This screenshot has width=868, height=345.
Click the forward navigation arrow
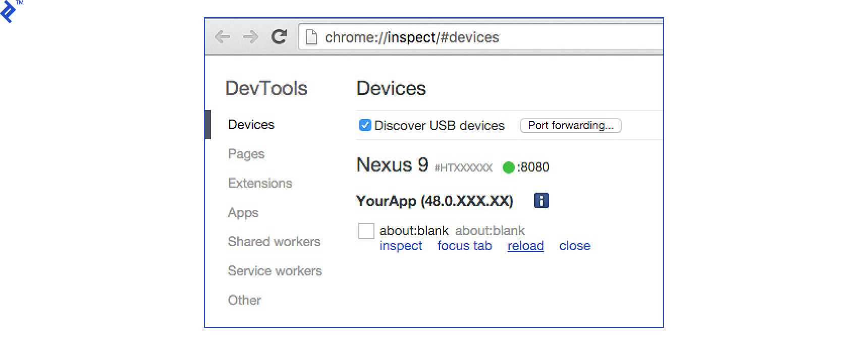pos(251,37)
